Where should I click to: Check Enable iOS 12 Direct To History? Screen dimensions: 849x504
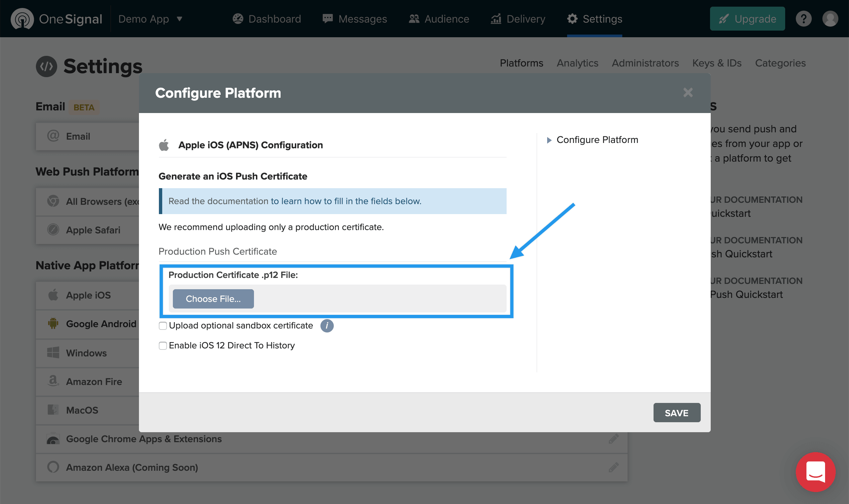click(163, 346)
